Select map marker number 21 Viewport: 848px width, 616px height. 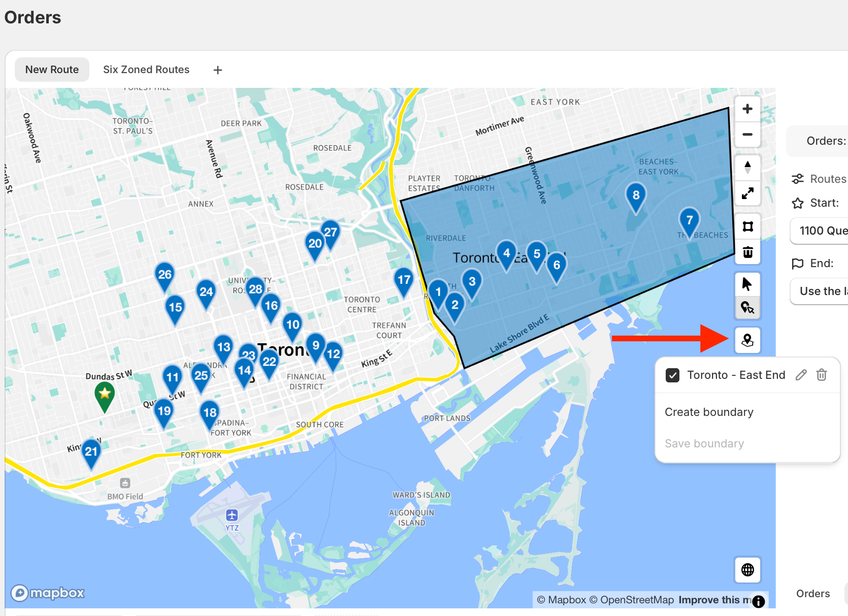(x=91, y=454)
